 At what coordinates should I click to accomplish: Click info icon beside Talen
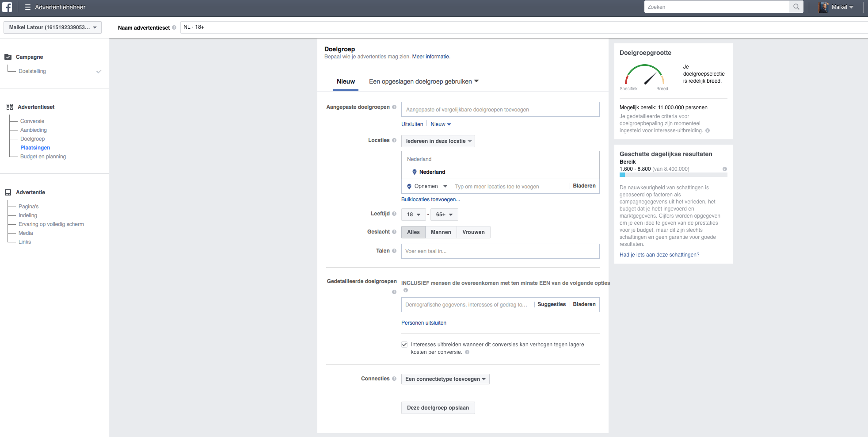pos(394,251)
